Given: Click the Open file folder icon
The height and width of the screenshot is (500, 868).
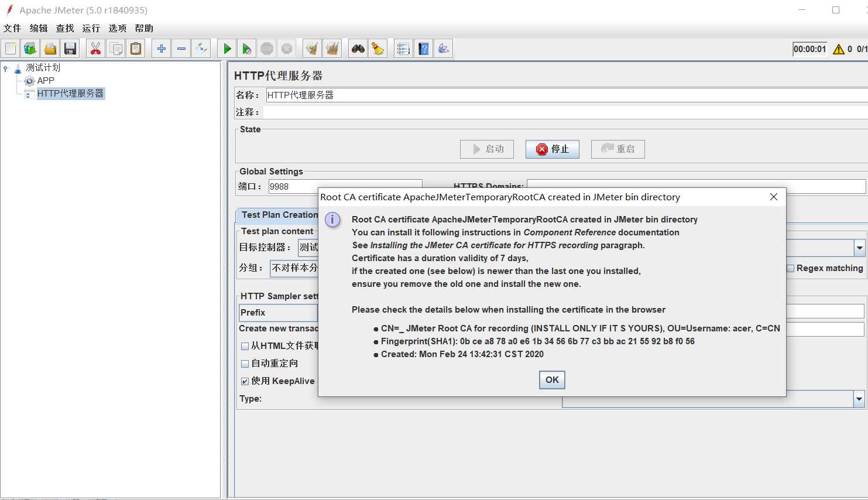Looking at the screenshot, I should (50, 49).
